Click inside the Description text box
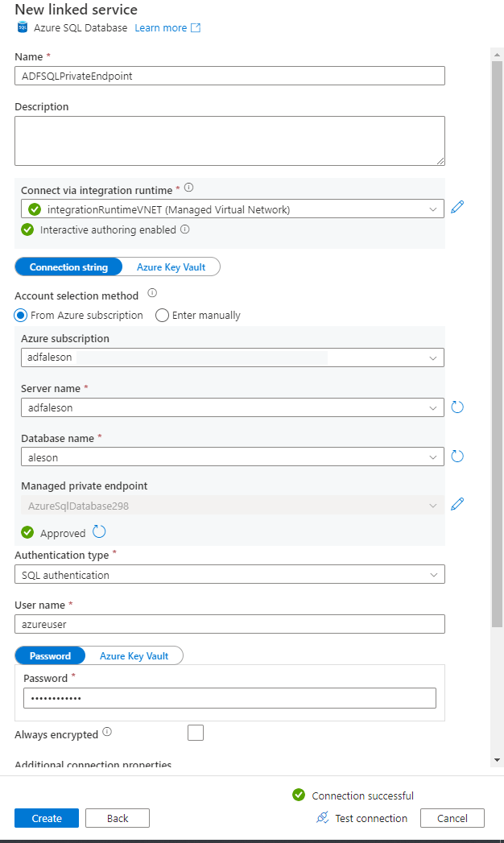This screenshot has height=843, width=504. tap(229, 140)
